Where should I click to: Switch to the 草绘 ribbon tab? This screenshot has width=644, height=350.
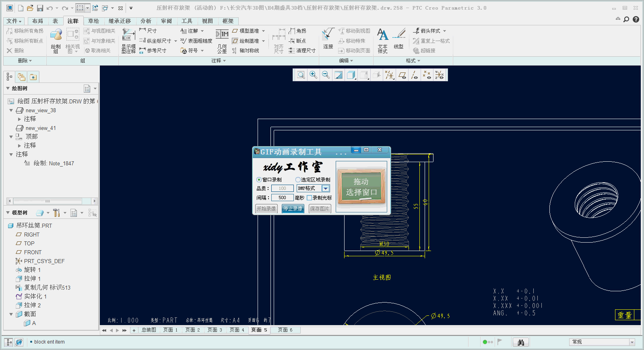(93, 21)
